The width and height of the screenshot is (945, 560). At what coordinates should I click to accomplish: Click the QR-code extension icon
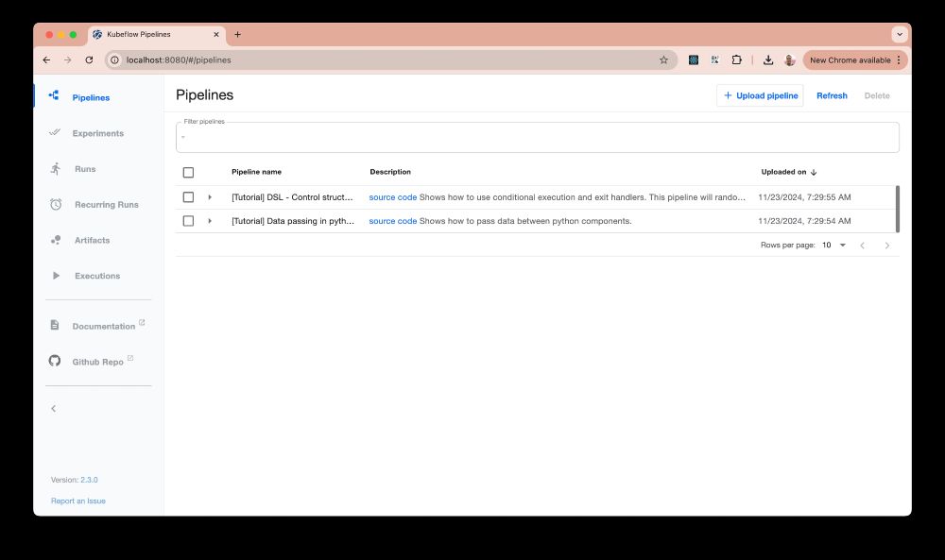(714, 60)
